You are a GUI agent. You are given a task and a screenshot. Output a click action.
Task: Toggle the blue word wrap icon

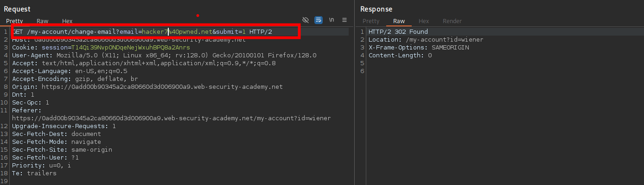click(x=319, y=20)
